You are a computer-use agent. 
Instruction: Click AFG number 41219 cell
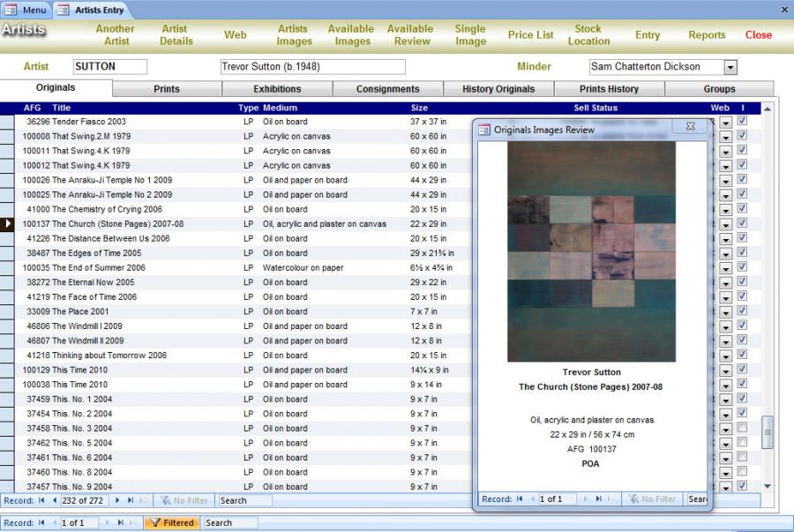[x=39, y=297]
